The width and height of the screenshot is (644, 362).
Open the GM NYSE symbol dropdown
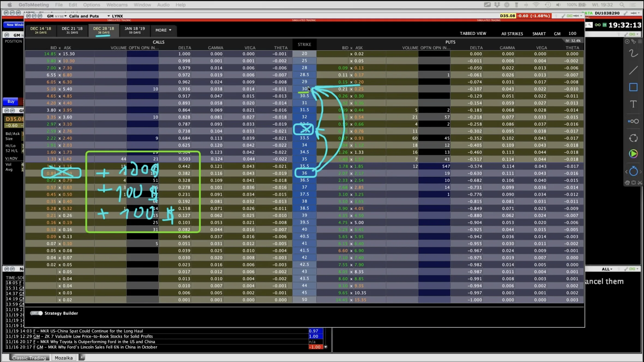(65, 16)
